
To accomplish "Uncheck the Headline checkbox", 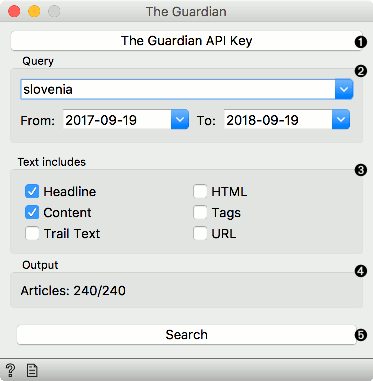I will [x=32, y=192].
